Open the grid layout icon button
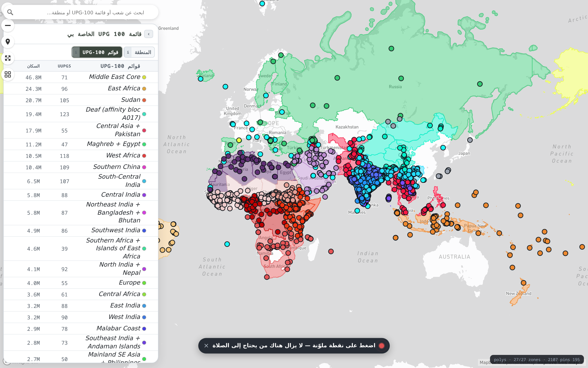Image resolution: width=588 pixels, height=368 pixels. 8,74
